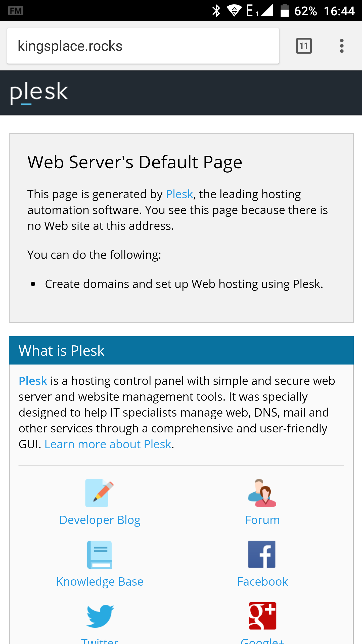Open the Knowledge Base text link
Viewport: 362px width, 644px height.
[100, 582]
